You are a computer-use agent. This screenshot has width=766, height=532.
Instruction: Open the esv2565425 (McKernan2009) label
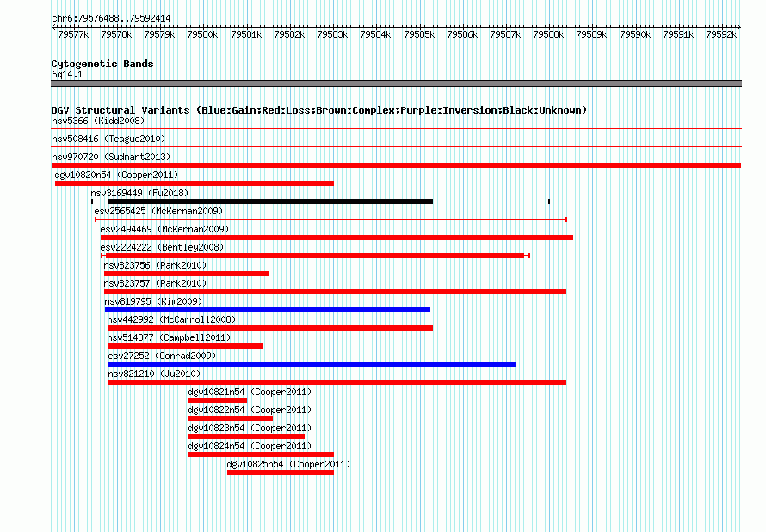[158, 211]
